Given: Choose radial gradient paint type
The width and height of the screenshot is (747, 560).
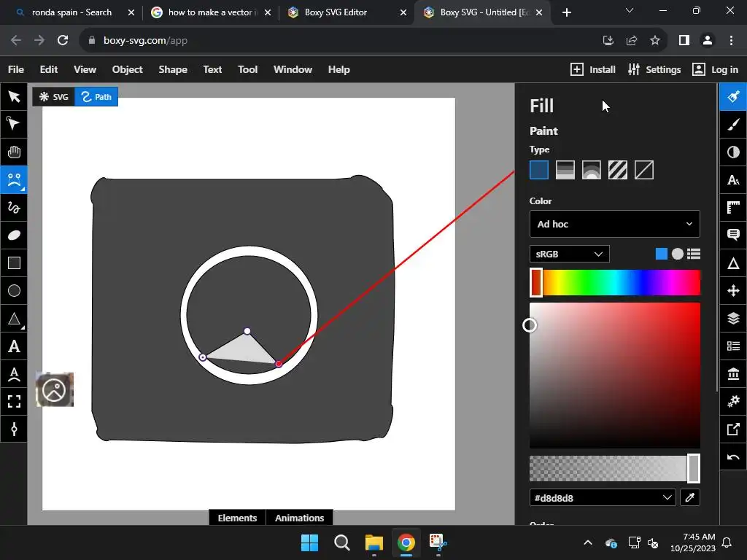Looking at the screenshot, I should coord(591,170).
